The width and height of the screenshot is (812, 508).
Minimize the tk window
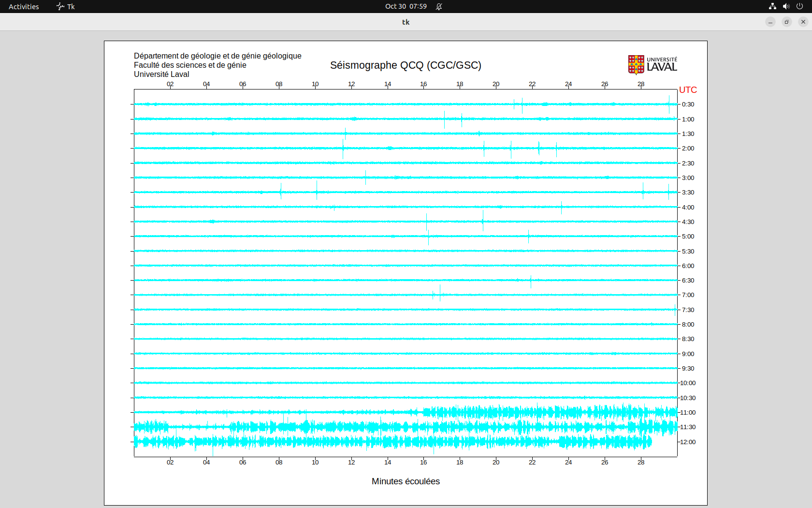[x=770, y=22]
